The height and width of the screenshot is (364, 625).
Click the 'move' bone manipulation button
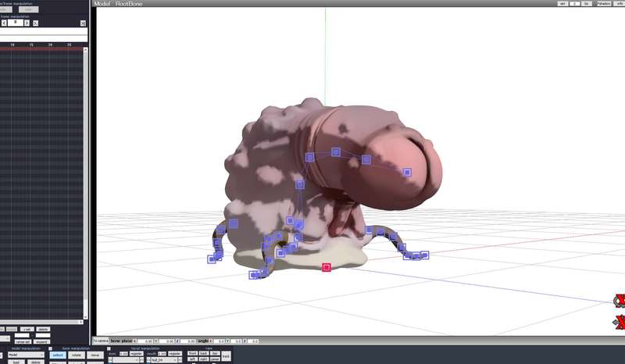coord(95,355)
